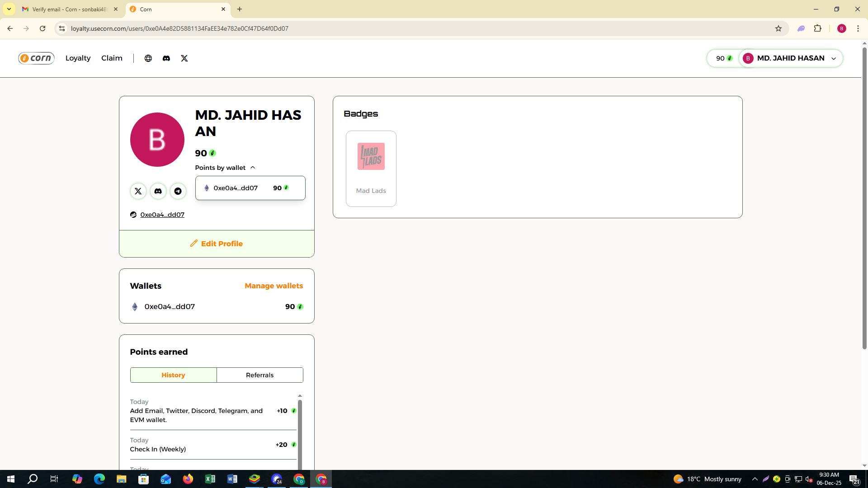Click the Corn logo in header
This screenshot has width=868, height=488.
pos(36,58)
